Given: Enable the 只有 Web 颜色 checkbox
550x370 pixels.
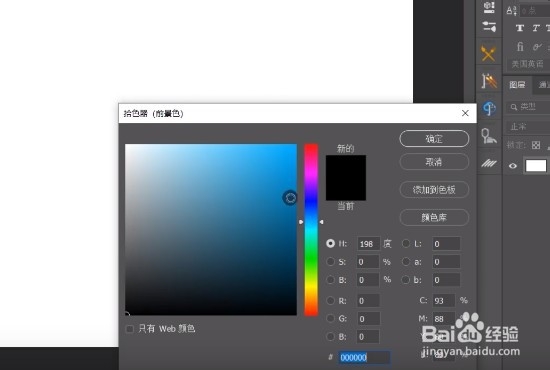Looking at the screenshot, I should click(x=129, y=329).
